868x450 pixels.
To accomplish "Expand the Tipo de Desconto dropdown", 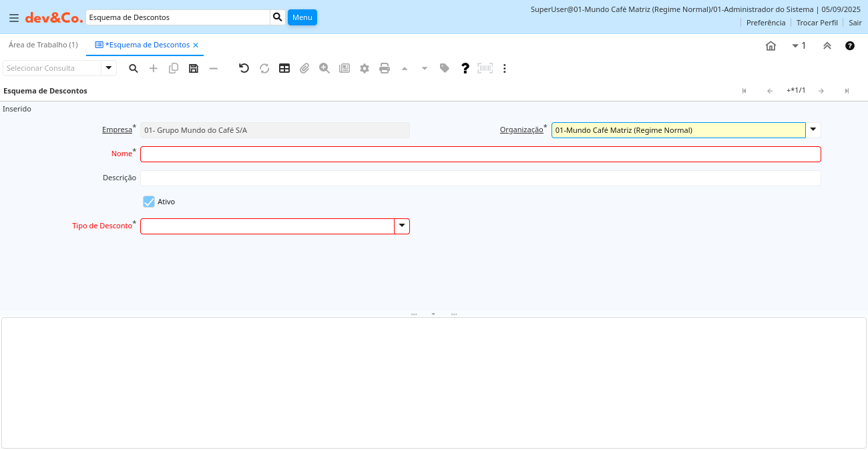I will 402,226.
